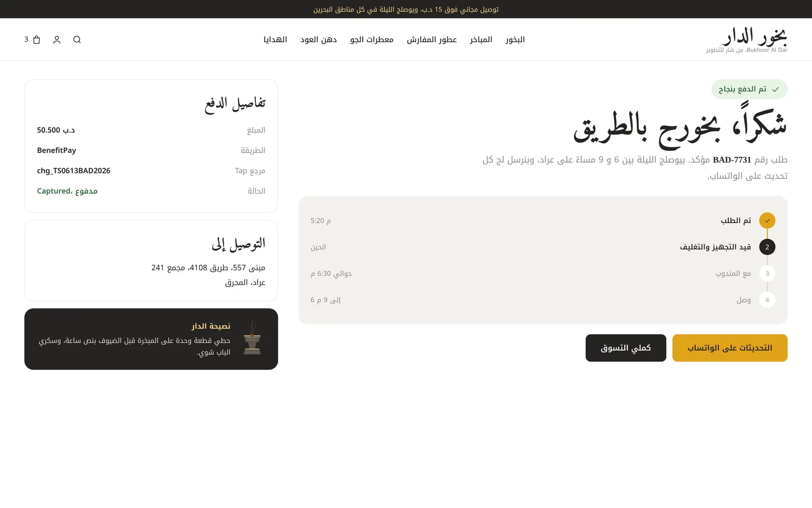Viewport: 812px width, 508px height.
Task: Select order number BAD-7731 text
Action: pyautogui.click(x=732, y=160)
